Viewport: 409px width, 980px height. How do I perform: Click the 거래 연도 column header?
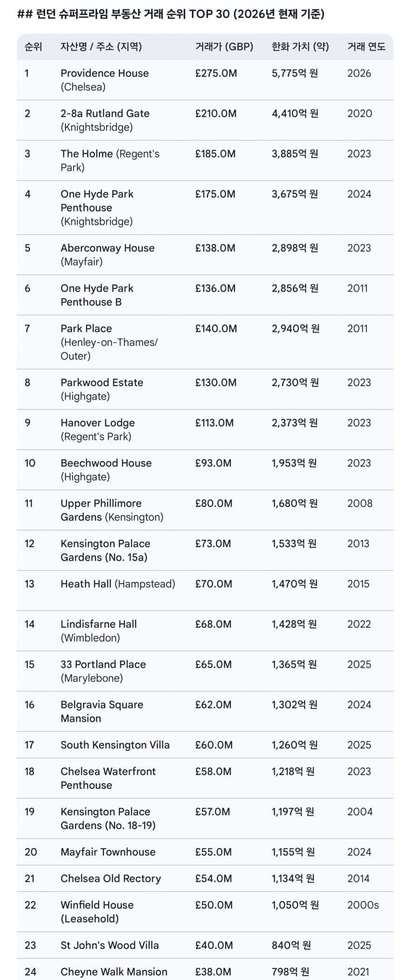coord(366,47)
